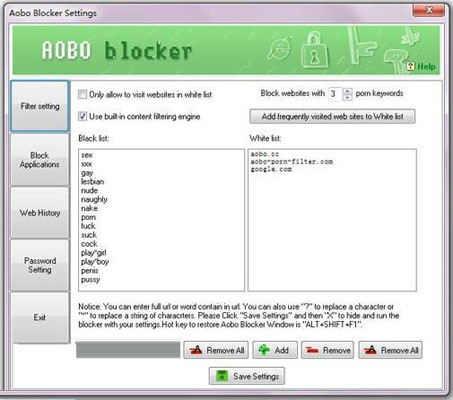Select 'xxx' in the Black list
This screenshot has width=453, height=400.
(x=87, y=164)
